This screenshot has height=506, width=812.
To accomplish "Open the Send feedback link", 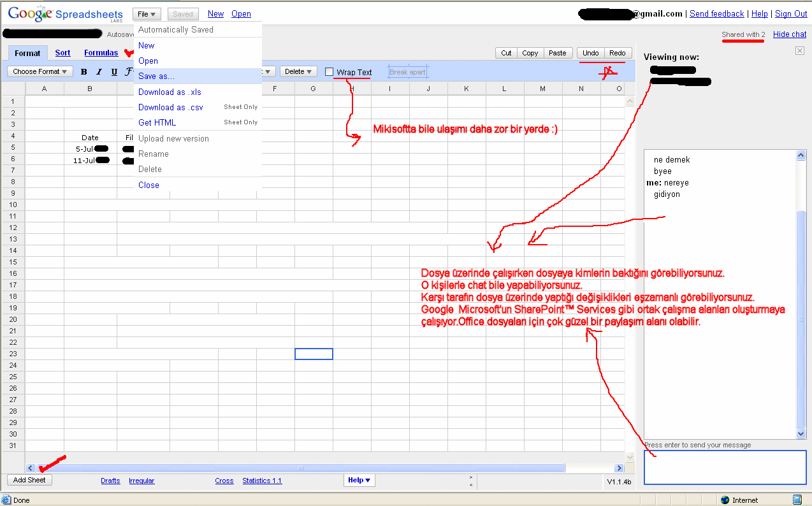I will pyautogui.click(x=717, y=14).
